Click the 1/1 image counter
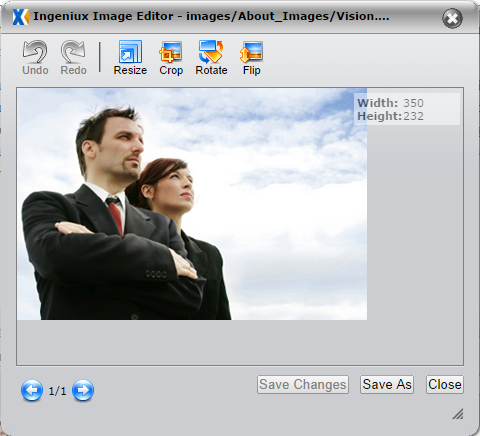Viewport: 480px width, 436px height. (57, 391)
